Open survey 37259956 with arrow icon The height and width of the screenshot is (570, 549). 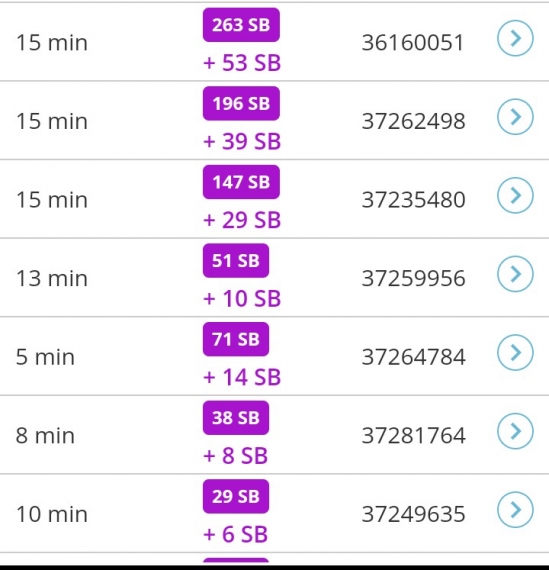515,274
